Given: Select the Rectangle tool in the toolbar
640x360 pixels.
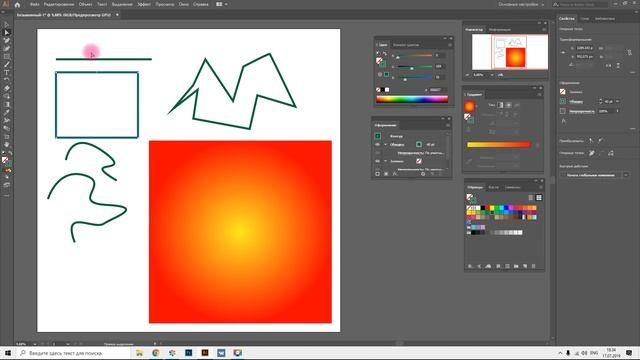Looking at the screenshot, I should tap(7, 56).
